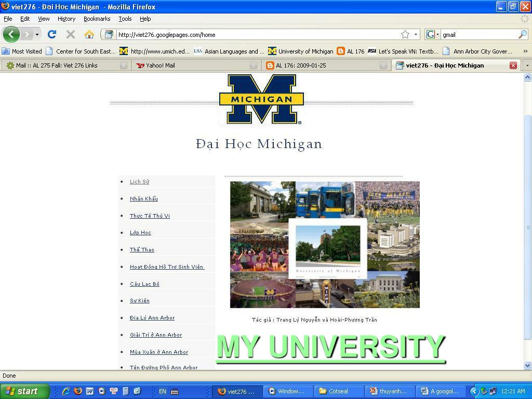Open the View menu
This screenshot has width=532, height=399.
click(x=44, y=19)
